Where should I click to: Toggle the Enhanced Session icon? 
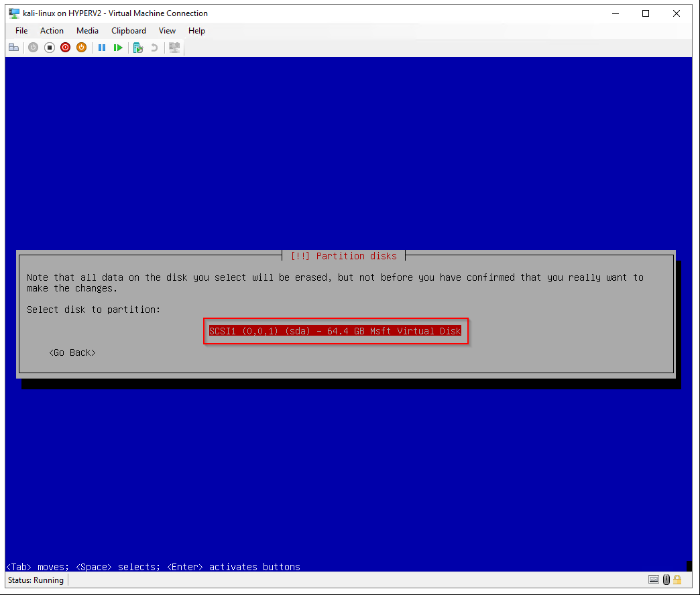tap(174, 48)
